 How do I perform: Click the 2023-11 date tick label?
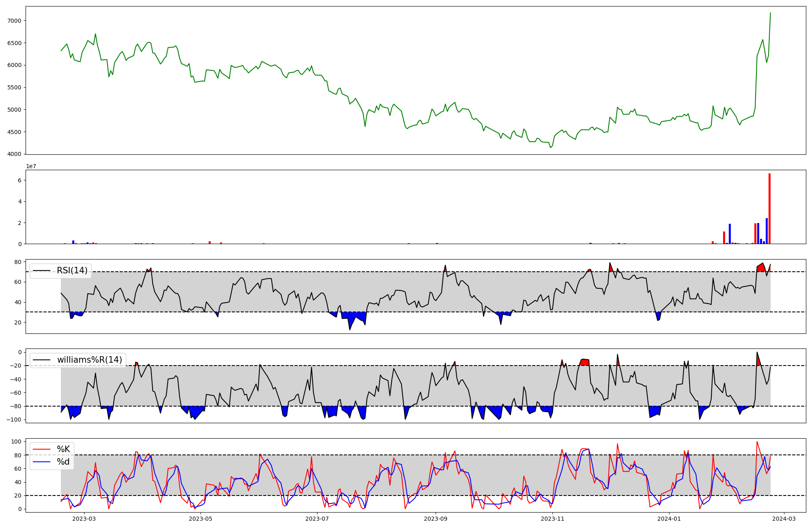[553, 519]
